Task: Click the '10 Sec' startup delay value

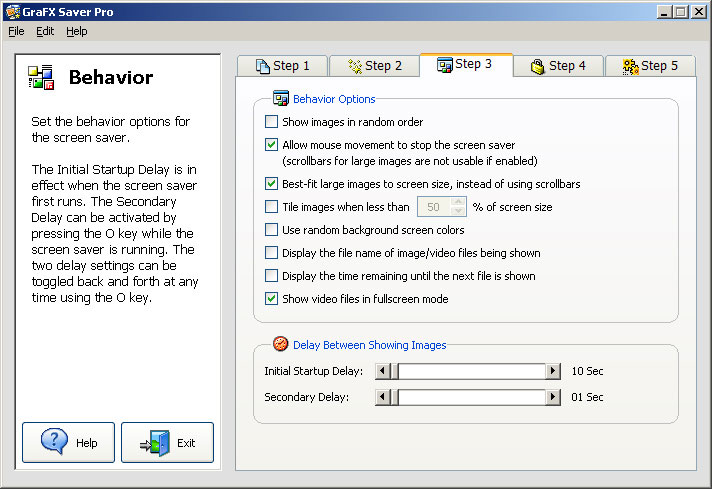Action: coord(587,371)
